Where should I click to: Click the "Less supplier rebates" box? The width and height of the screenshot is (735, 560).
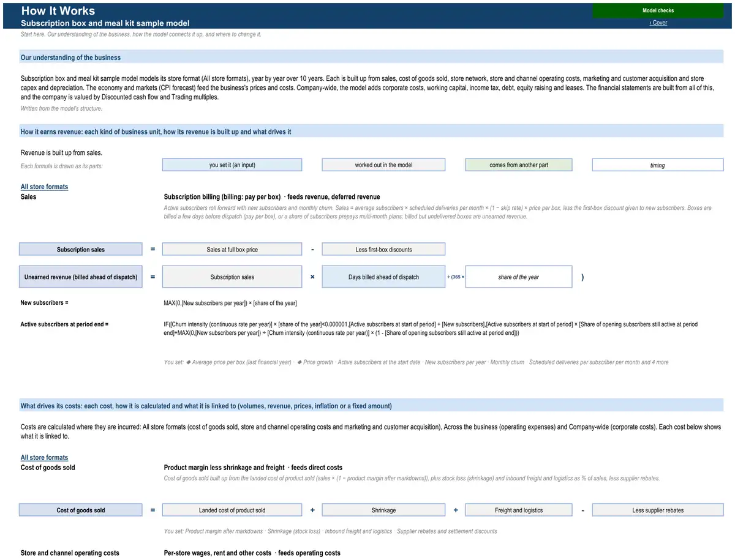tap(658, 510)
